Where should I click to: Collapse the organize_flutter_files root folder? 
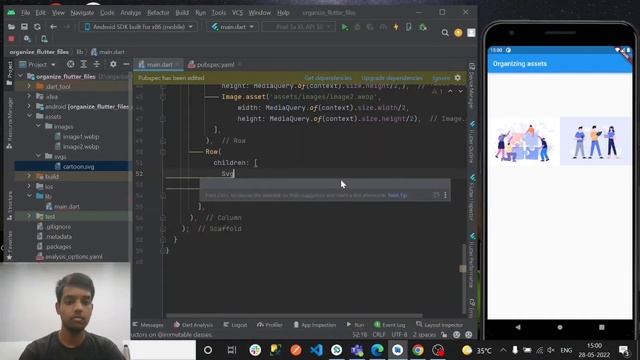click(x=21, y=76)
